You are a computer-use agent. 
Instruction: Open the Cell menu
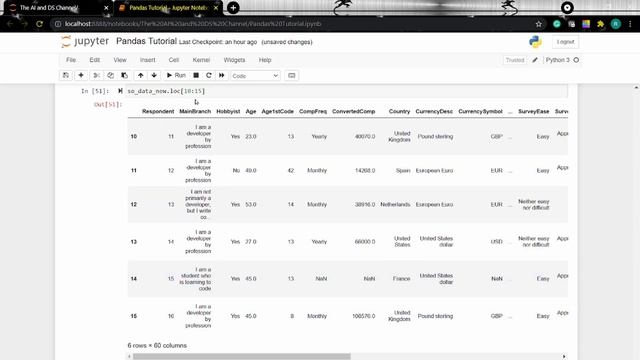[x=174, y=60]
